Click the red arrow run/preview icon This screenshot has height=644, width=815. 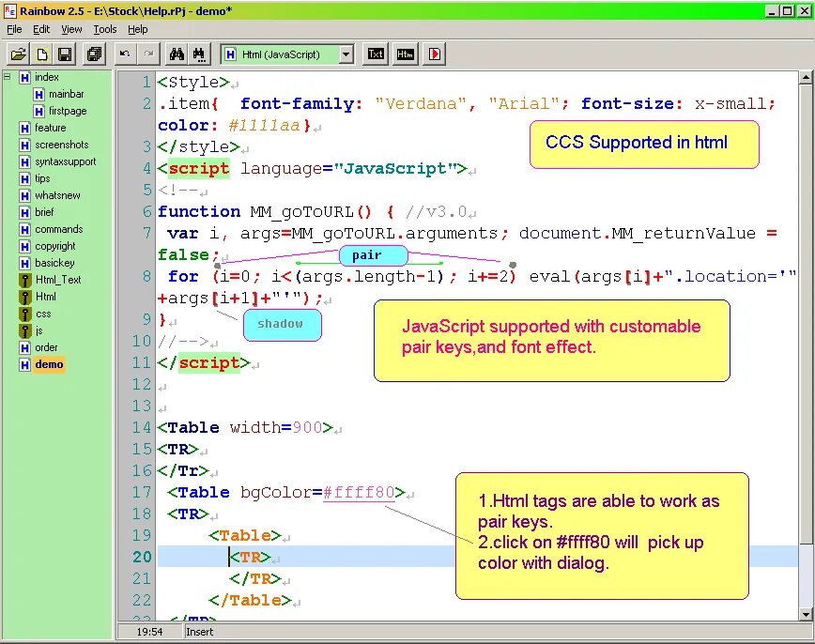[435, 54]
